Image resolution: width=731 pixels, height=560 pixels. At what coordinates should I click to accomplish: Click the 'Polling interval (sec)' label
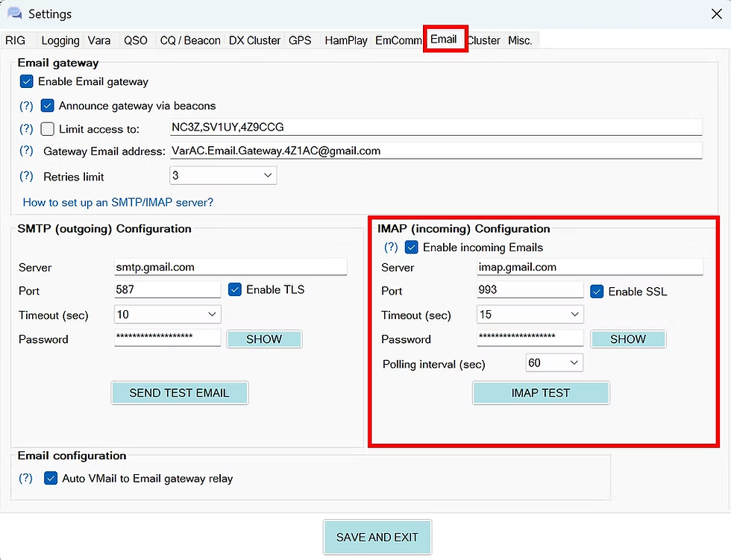434,365
